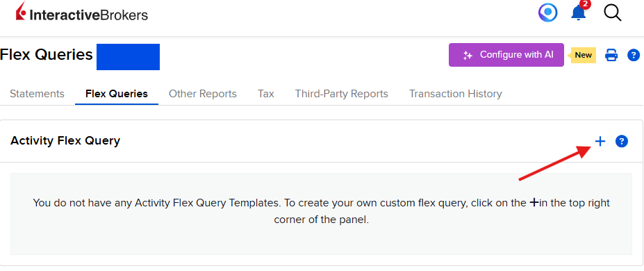Click the Flex Queries page title
Image resolution: width=644 pixels, height=271 pixels.
47,55
